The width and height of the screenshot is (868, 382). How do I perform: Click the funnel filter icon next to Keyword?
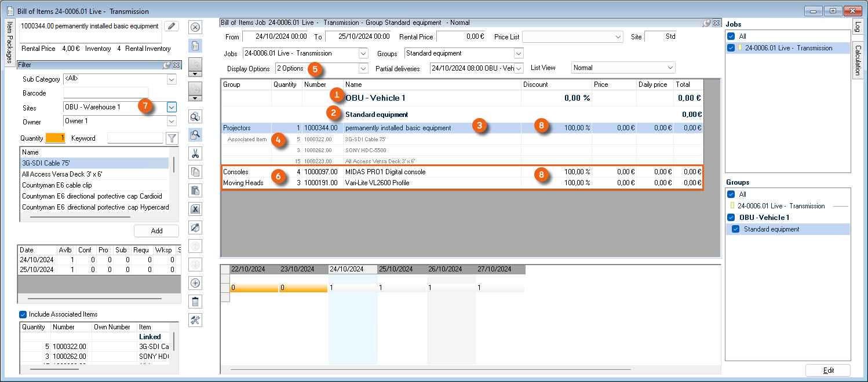pos(172,138)
